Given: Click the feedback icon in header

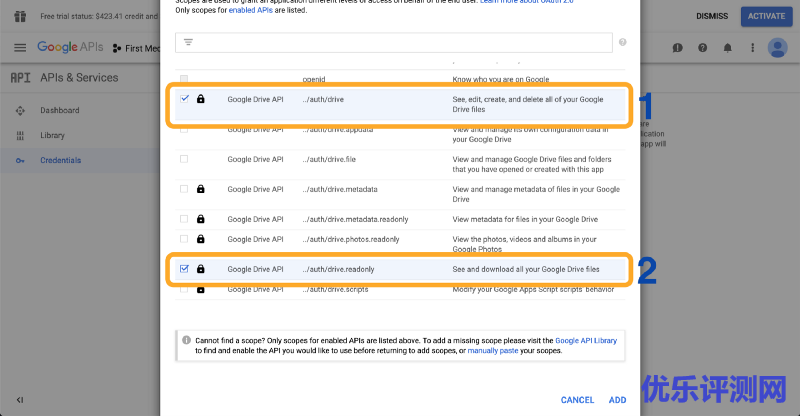Looking at the screenshot, I should pos(678,47).
